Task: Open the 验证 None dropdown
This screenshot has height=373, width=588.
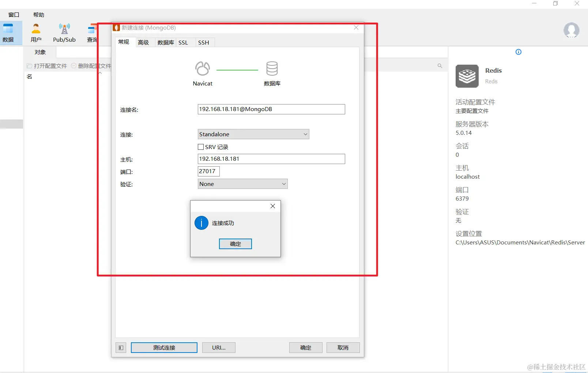Action: (242, 184)
